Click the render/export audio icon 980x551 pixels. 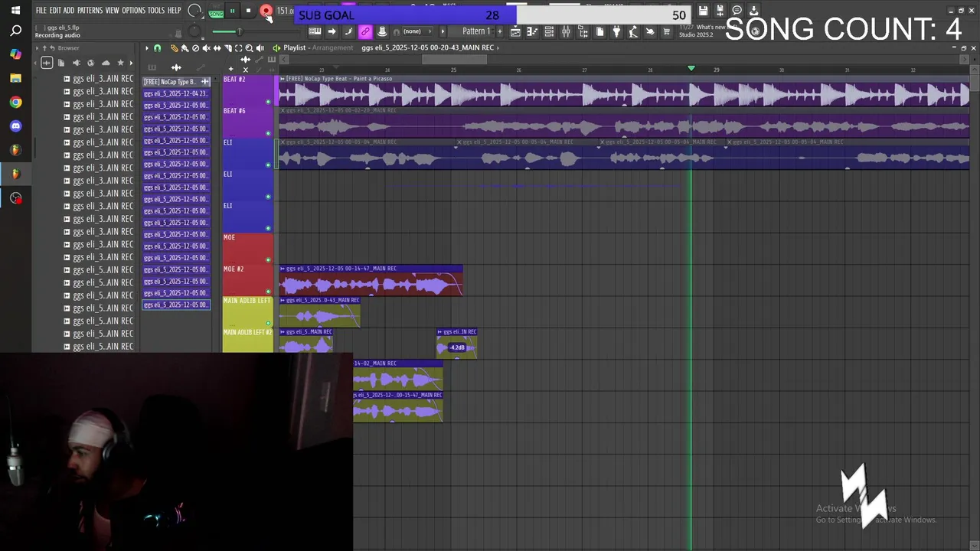[720, 11]
